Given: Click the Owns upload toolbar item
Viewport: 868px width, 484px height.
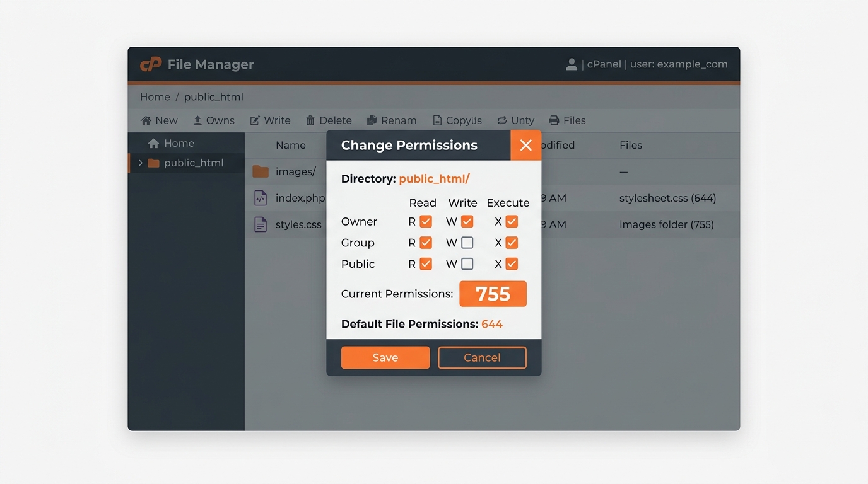Looking at the screenshot, I should [x=214, y=120].
